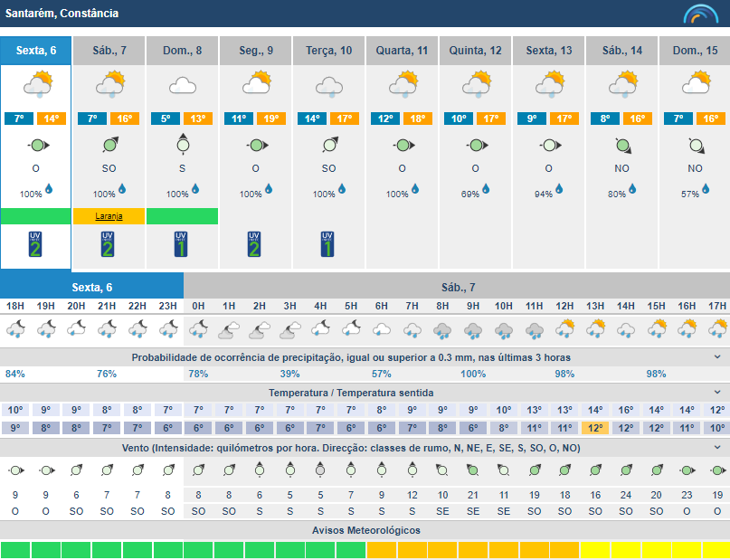Screen dimensions: 730x560
Task: Click the UV index 1 icon under Dom., 8
Action: [x=183, y=243]
